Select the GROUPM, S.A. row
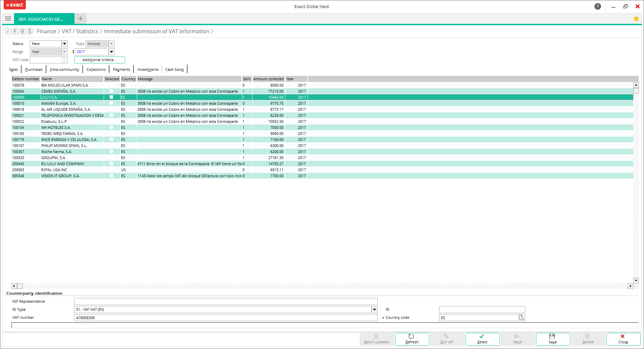Image resolution: width=644 pixels, height=349 pixels. [322, 158]
